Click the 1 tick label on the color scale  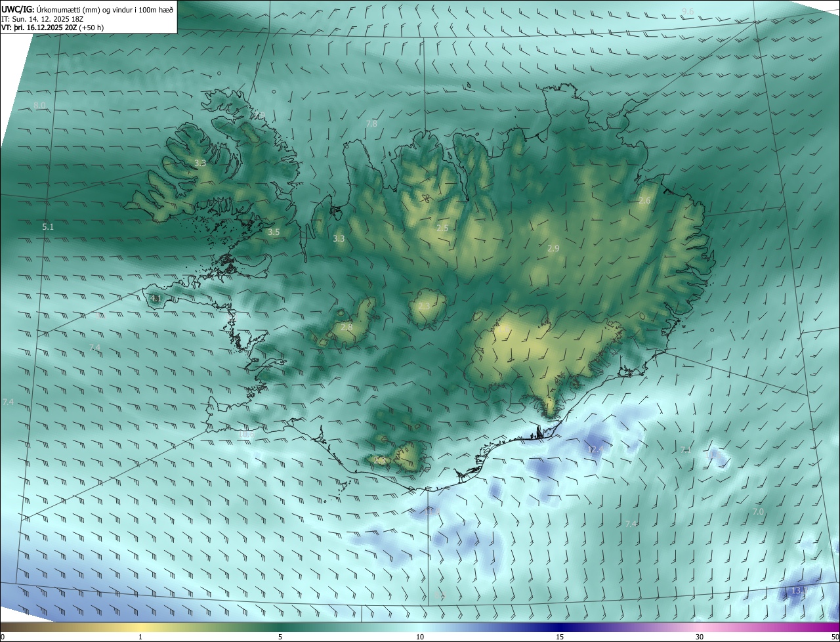point(140,637)
